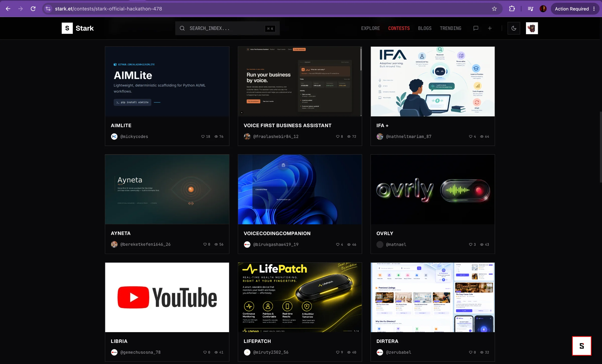Click the floating S widget button
The height and width of the screenshot is (364, 602).
click(582, 346)
